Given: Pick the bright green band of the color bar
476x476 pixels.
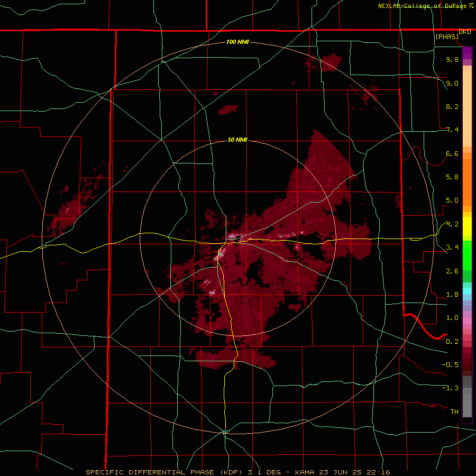Looking at the screenshot, I should pos(467,255).
